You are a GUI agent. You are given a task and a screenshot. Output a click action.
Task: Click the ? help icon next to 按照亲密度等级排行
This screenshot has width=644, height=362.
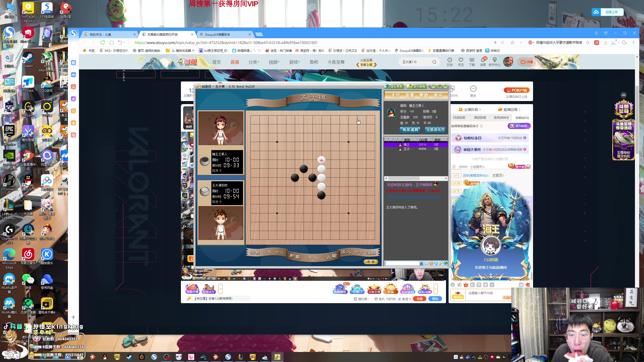[x=481, y=126]
